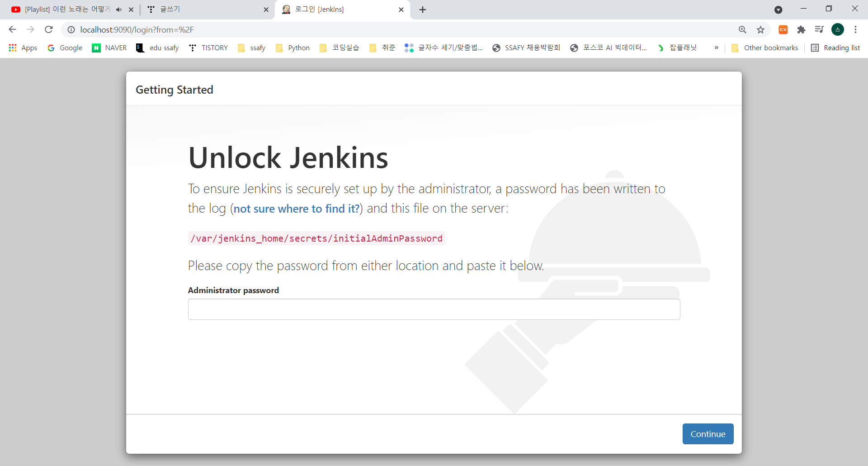Switch to the YouTube Playlist tab
Screen dimensions: 868x466
pos(68,10)
